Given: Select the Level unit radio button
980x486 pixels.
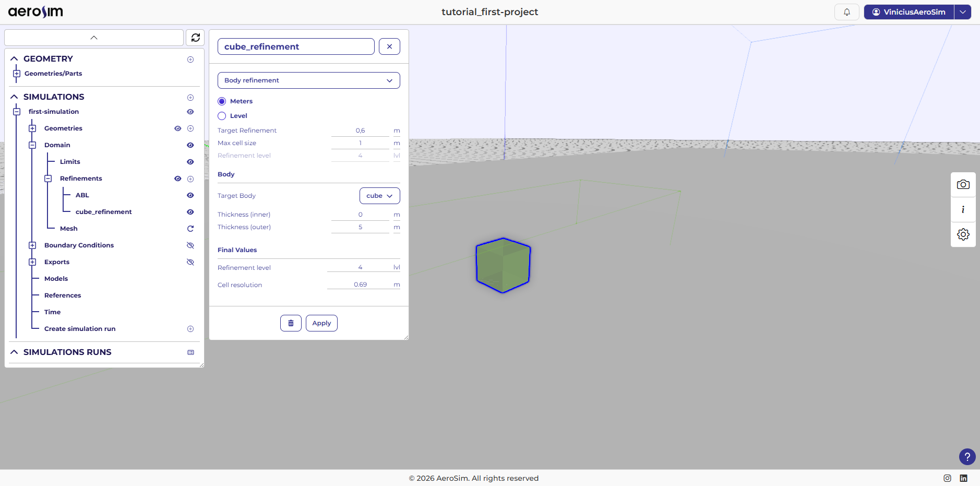Looking at the screenshot, I should 222,115.
